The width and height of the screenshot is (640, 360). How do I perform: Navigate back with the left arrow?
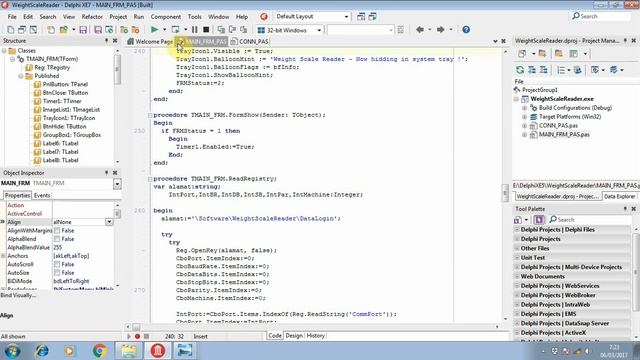(420, 29)
